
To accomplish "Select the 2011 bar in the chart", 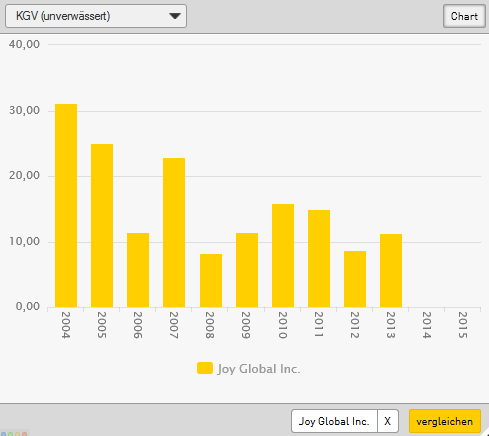I will click(319, 258).
